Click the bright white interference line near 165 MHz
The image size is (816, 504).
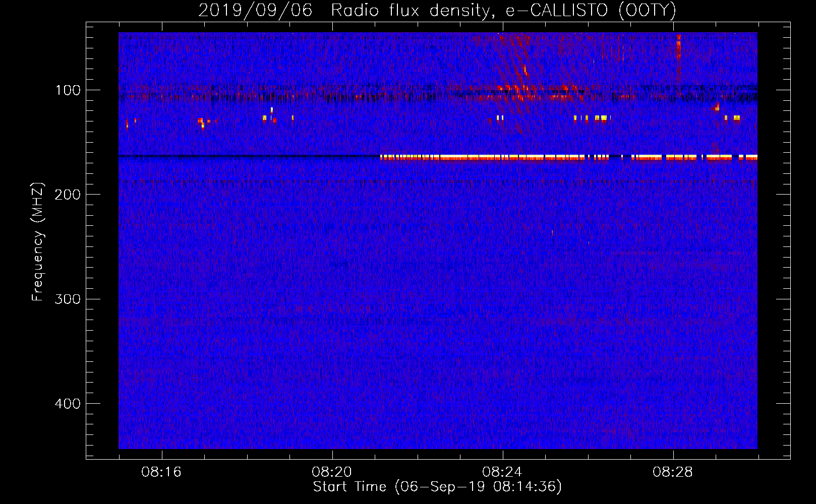[x=568, y=157]
